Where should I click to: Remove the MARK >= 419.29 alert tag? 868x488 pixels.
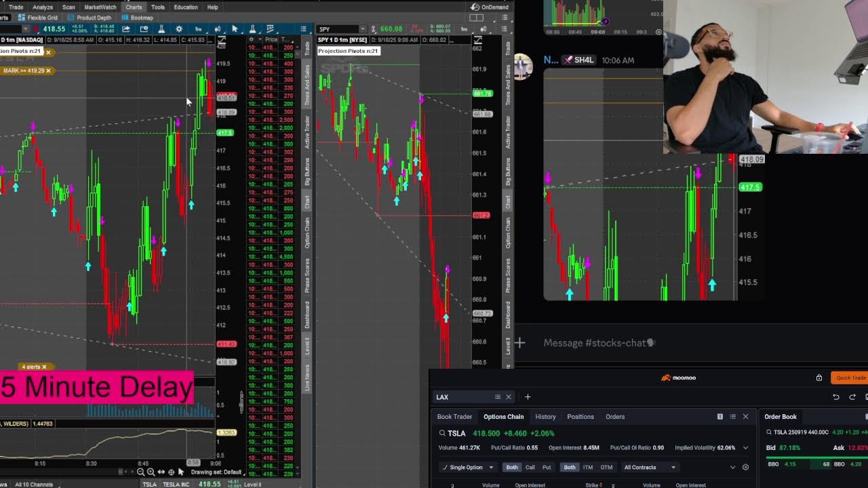coord(48,70)
